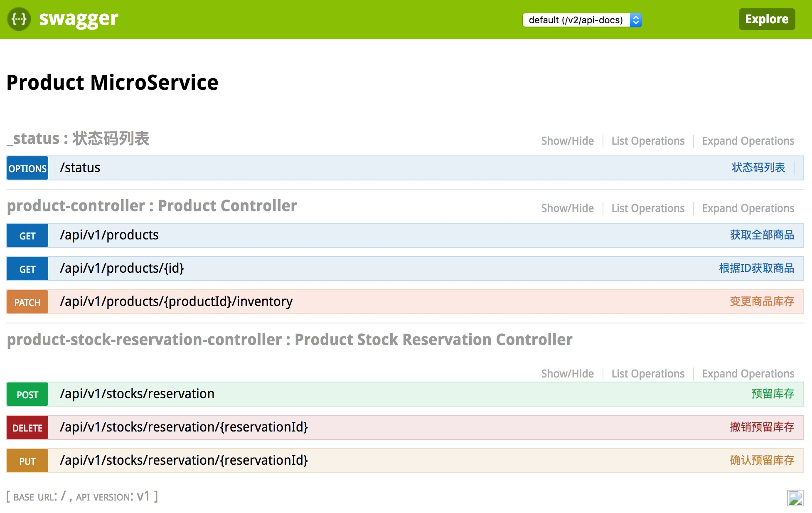This screenshot has width=812, height=513.
Task: Click the OPTIONS /status endpoint icon
Action: click(x=28, y=167)
